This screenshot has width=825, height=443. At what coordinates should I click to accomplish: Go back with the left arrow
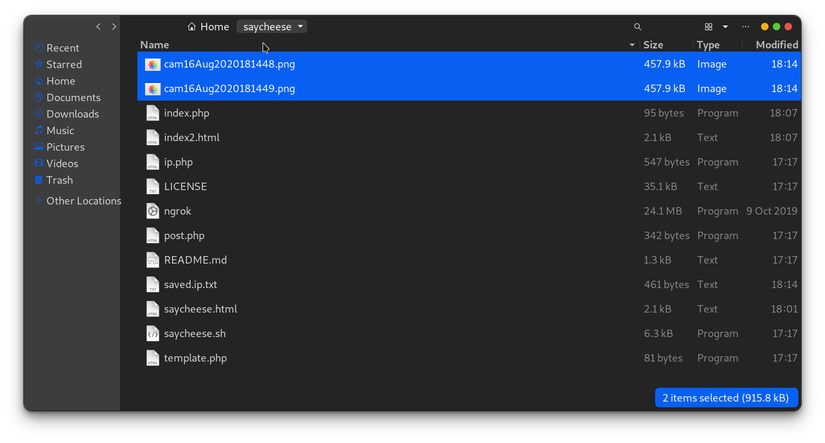point(98,27)
